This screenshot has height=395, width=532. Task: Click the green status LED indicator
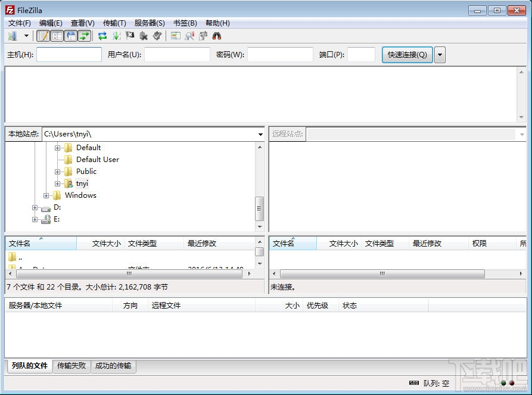point(503,382)
